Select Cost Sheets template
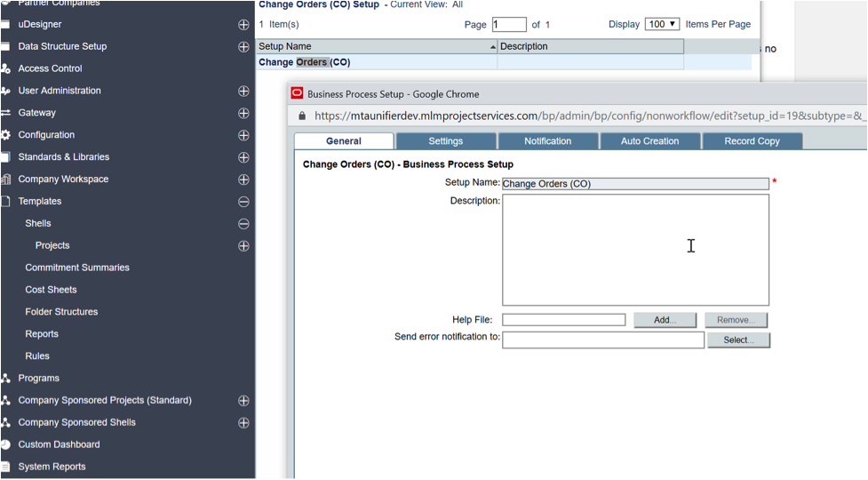This screenshot has height=480, width=868. (51, 290)
